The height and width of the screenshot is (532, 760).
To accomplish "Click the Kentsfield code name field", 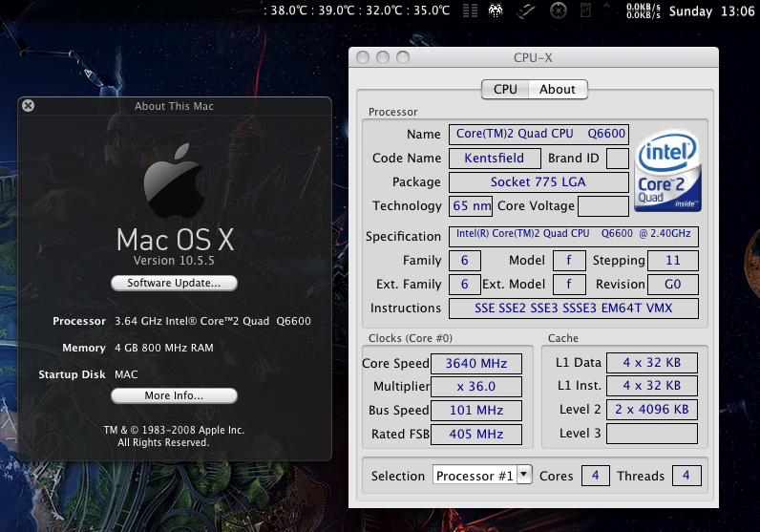I will pos(495,159).
